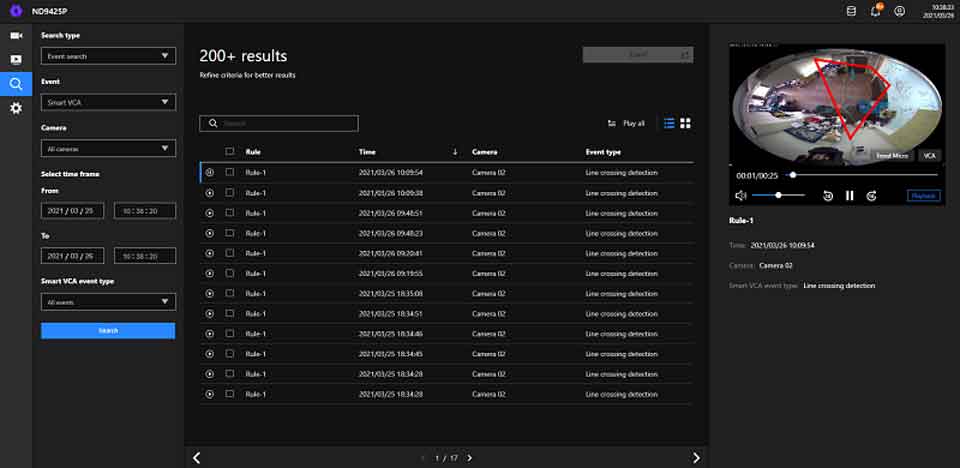Check the box for the 10:09:38 event
This screenshot has width=960, height=468.
(230, 193)
